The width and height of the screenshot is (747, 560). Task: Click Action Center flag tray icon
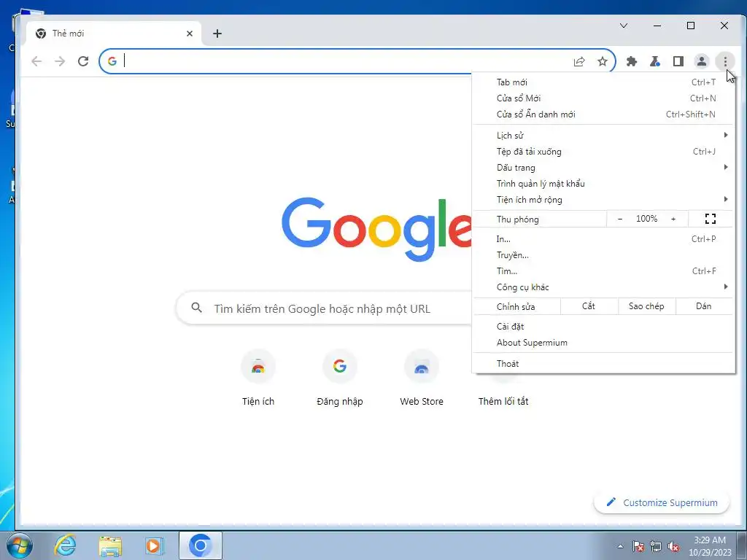coord(638,546)
